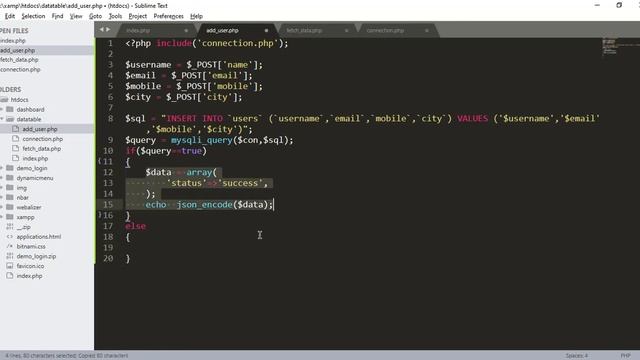Click the mysqli_query function name
This screenshot has width=640, height=360.
click(x=201, y=140)
